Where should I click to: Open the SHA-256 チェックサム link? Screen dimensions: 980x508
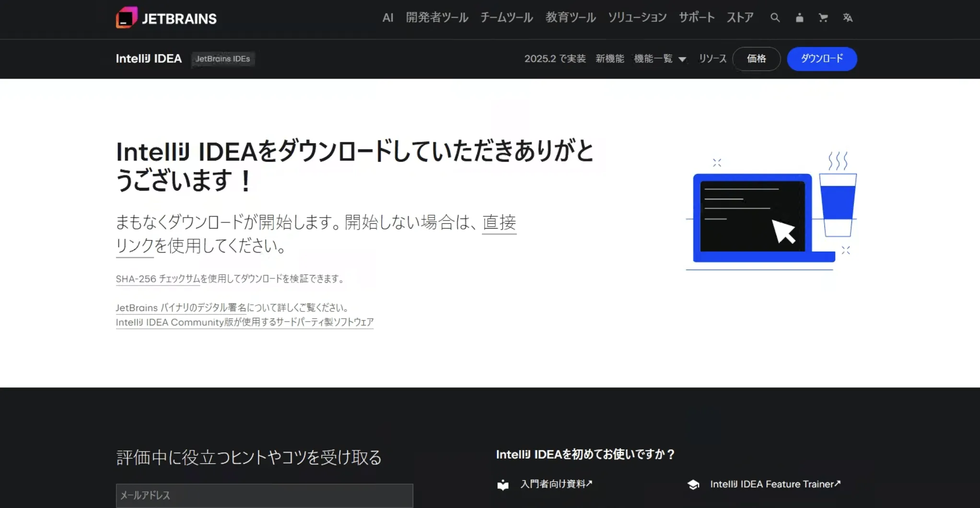pos(158,279)
